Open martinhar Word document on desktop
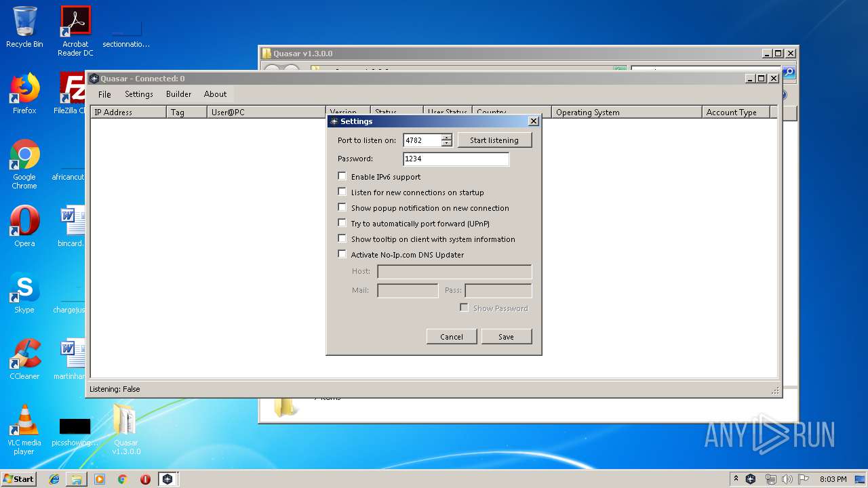868x488 pixels. [71, 359]
